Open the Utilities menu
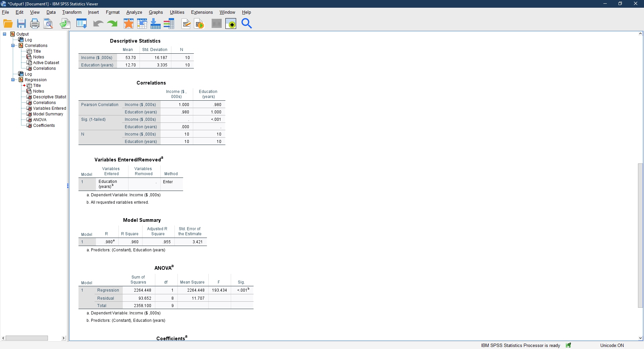The height and width of the screenshot is (349, 644). (177, 12)
